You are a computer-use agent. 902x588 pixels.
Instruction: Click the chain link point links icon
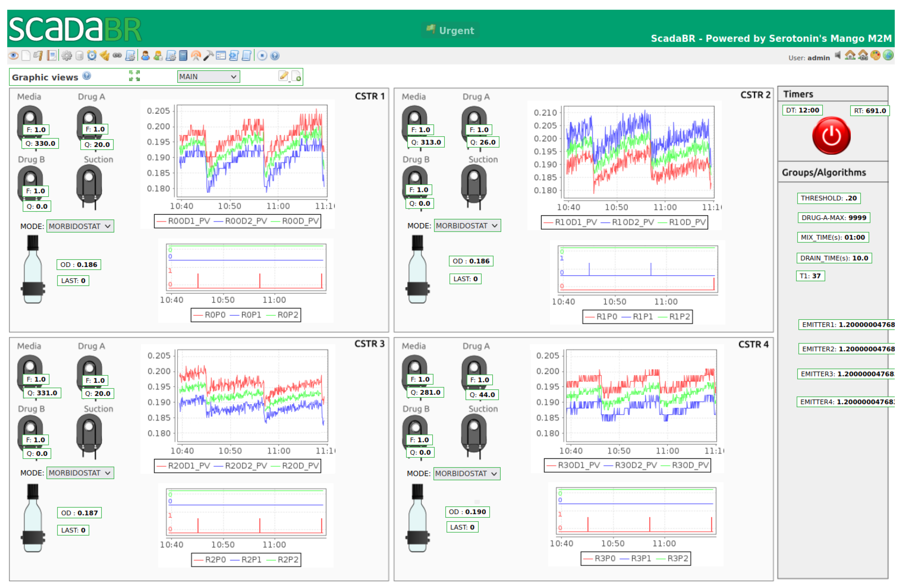click(117, 56)
